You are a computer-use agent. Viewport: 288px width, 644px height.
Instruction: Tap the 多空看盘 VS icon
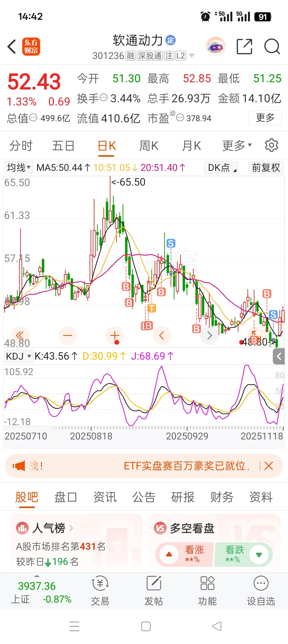(x=160, y=528)
